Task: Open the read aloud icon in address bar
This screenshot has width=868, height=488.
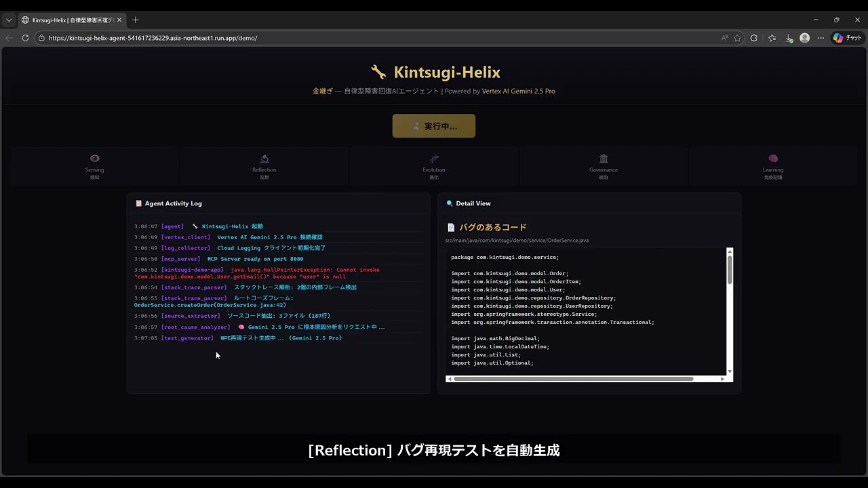Action: coord(725,38)
